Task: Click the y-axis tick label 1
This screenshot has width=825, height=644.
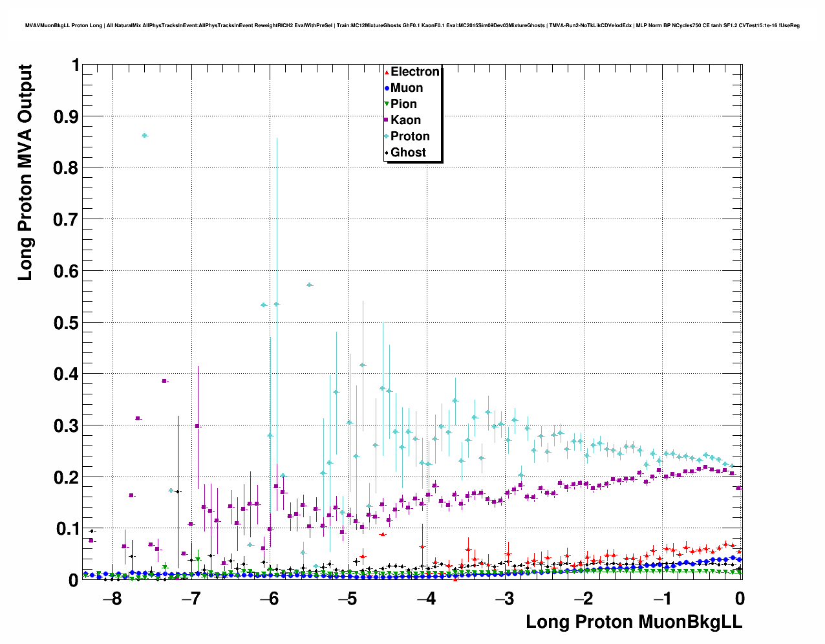Action: click(x=76, y=65)
